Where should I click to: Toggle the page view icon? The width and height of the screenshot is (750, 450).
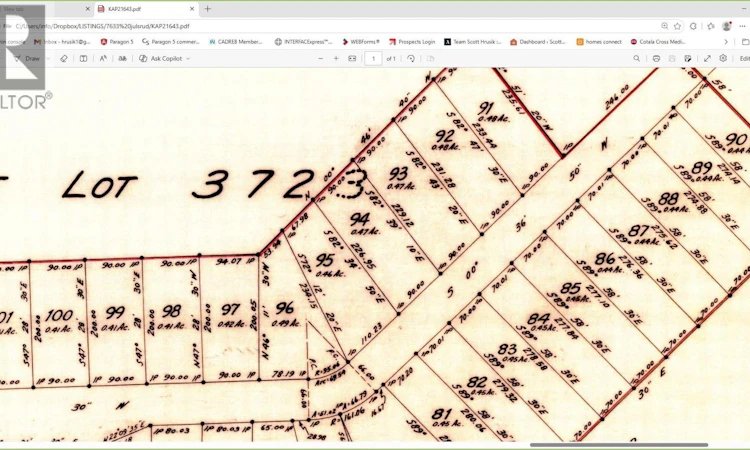[83, 58]
